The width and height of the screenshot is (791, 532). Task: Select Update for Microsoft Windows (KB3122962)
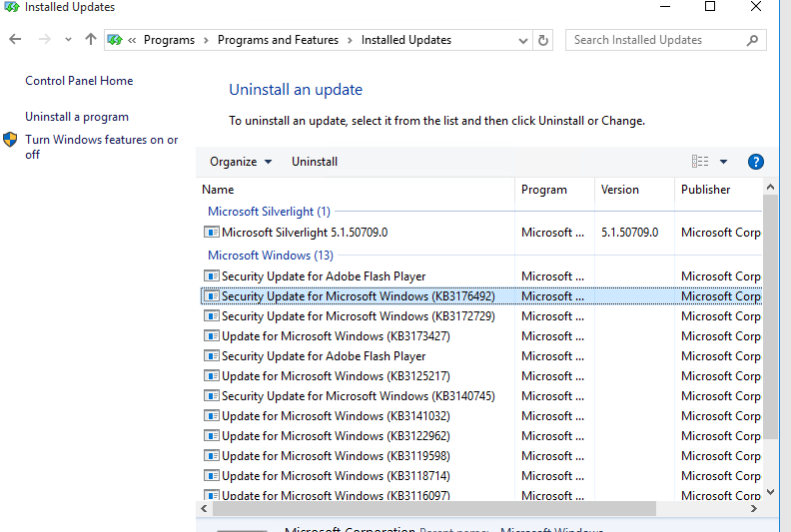point(480,436)
